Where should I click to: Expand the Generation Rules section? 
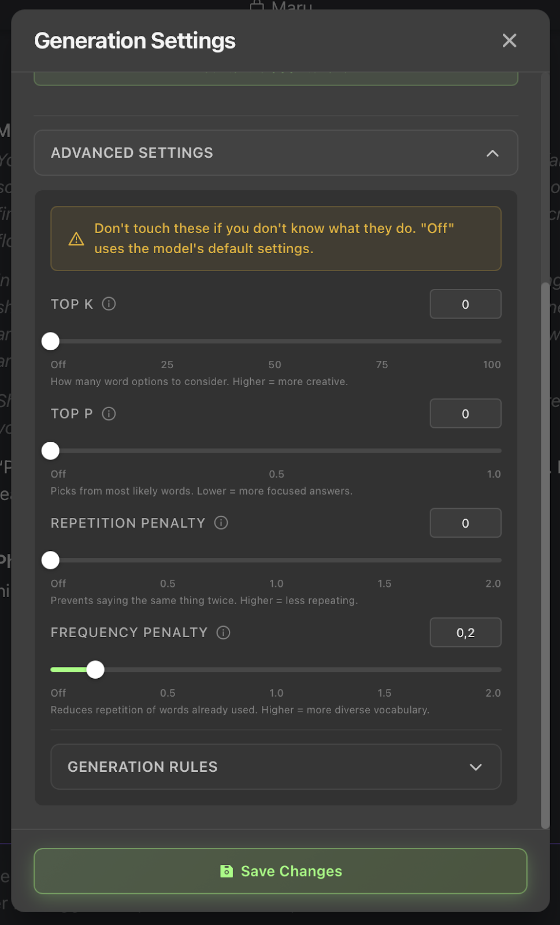click(276, 767)
